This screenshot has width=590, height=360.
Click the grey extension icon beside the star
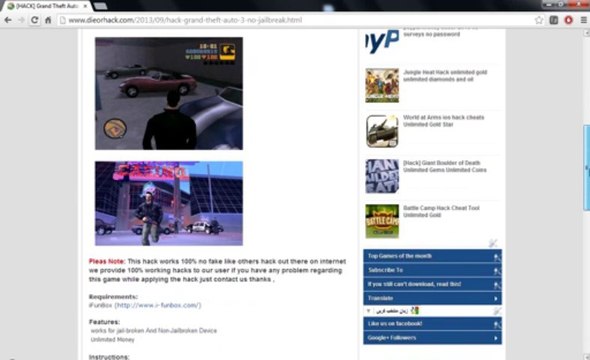tap(554, 20)
